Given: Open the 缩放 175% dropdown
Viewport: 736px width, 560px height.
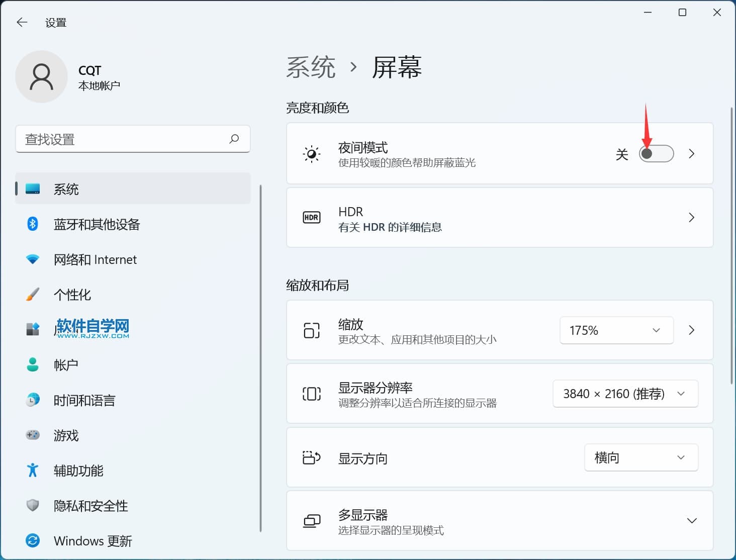Looking at the screenshot, I should [616, 330].
